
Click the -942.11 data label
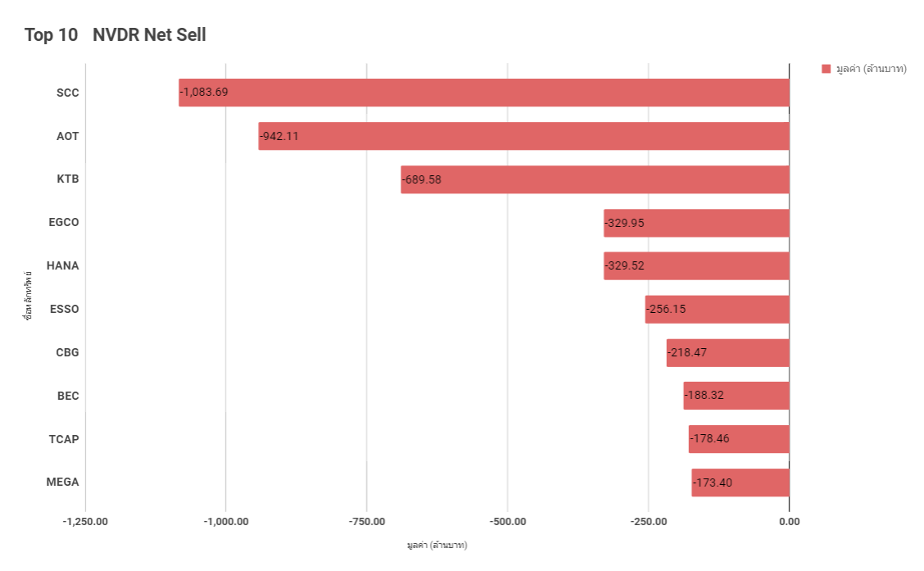tap(279, 136)
